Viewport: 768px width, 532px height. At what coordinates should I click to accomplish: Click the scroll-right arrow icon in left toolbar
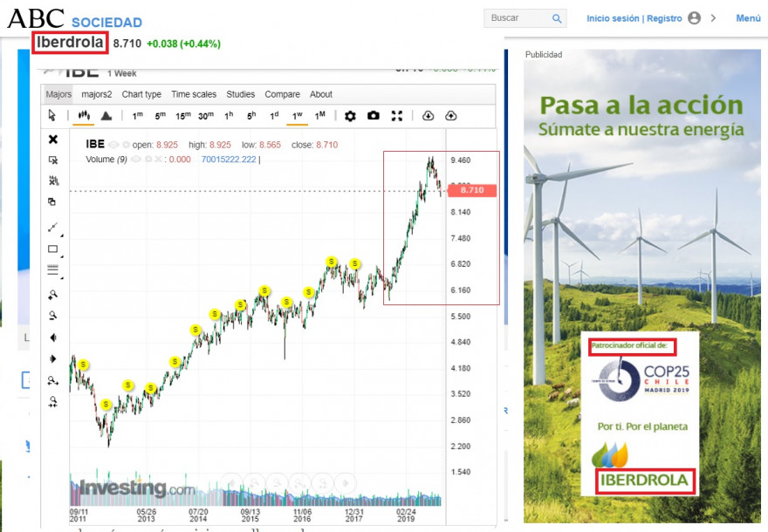tap(53, 358)
